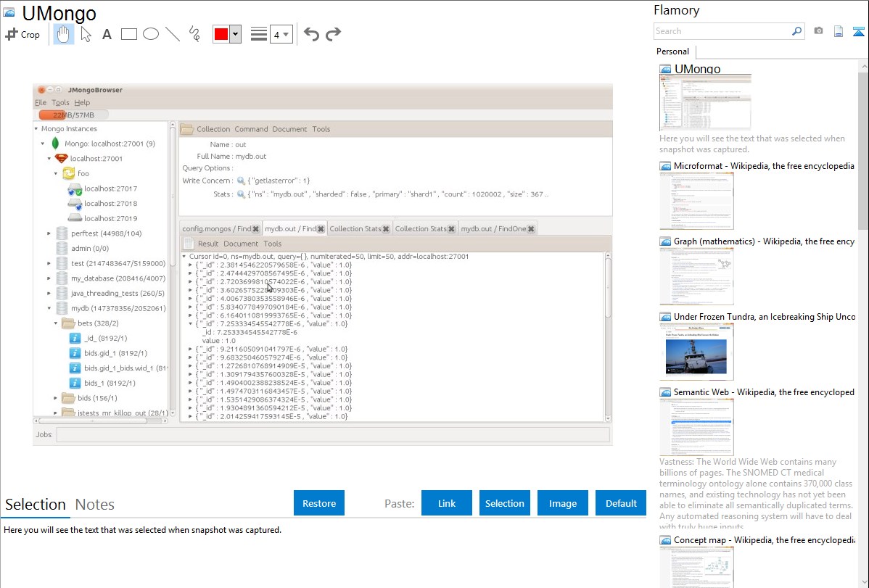Click the undo arrow
869x588 pixels.
pos(311,34)
